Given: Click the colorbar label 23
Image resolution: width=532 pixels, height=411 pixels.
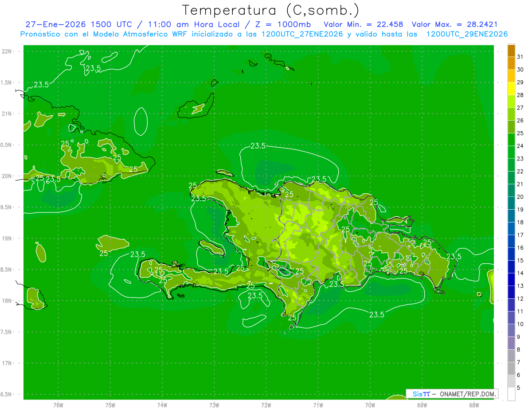Looking at the screenshot, I should 520,159.
